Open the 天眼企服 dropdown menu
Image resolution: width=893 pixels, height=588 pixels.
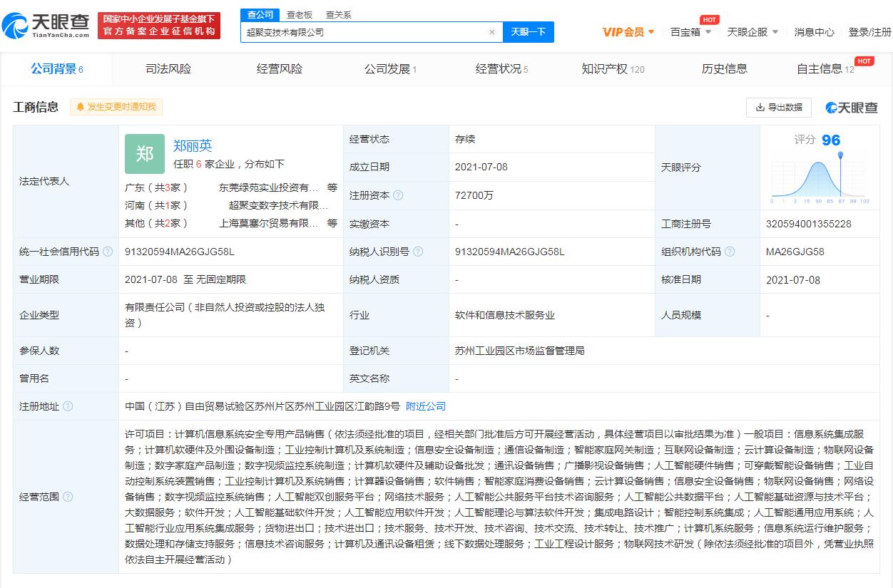pyautogui.click(x=752, y=32)
